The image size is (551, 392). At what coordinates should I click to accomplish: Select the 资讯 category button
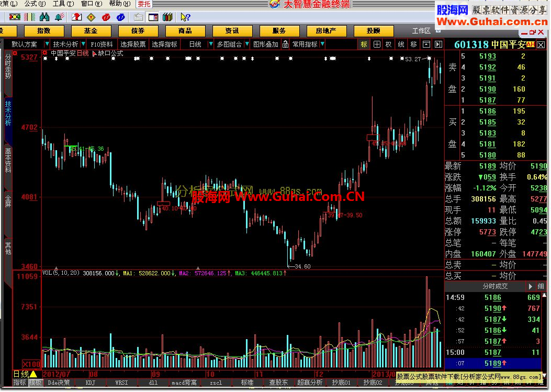click(x=232, y=31)
